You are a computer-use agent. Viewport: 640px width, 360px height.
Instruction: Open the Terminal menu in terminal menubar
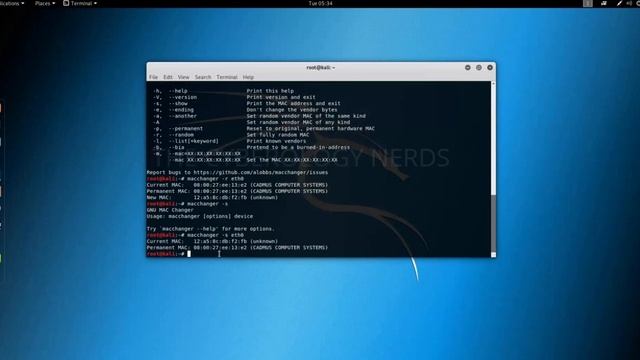(227, 77)
